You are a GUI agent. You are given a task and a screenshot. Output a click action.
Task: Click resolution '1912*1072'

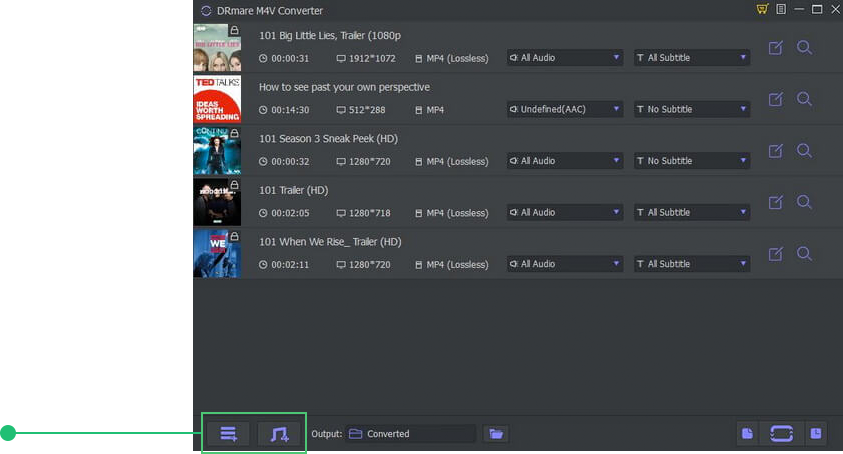[x=372, y=58]
